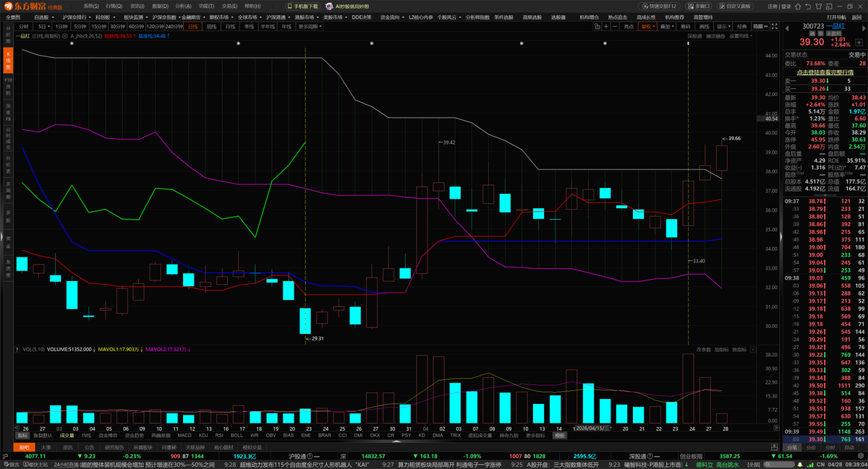
Task: Go to next stock arrow
Action: (863, 27)
